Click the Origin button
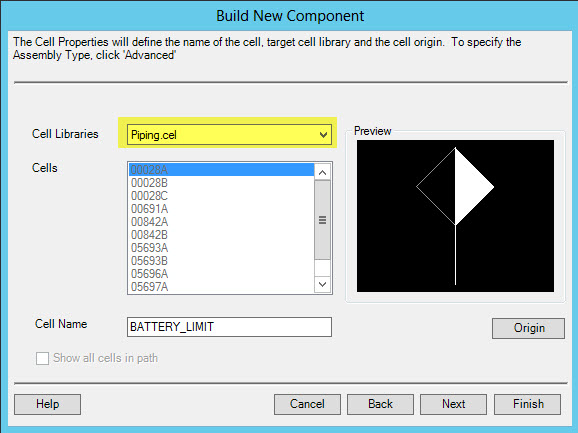This screenshot has height=433, width=578. pyautogui.click(x=528, y=328)
